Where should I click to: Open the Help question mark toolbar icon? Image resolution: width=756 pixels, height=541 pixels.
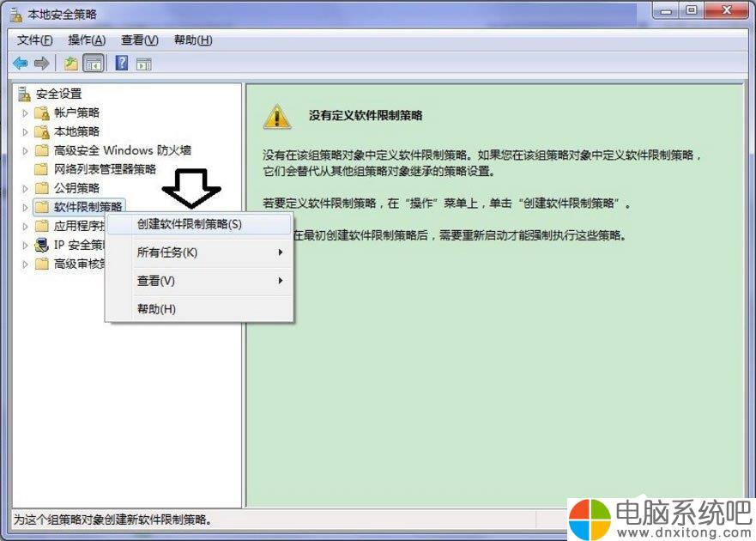click(122, 63)
